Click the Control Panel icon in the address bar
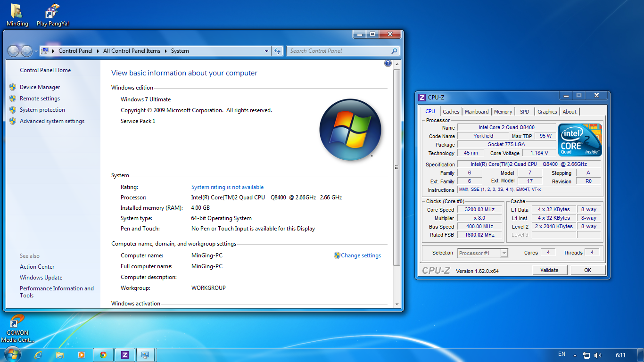This screenshot has height=362, width=644. pos(45,51)
